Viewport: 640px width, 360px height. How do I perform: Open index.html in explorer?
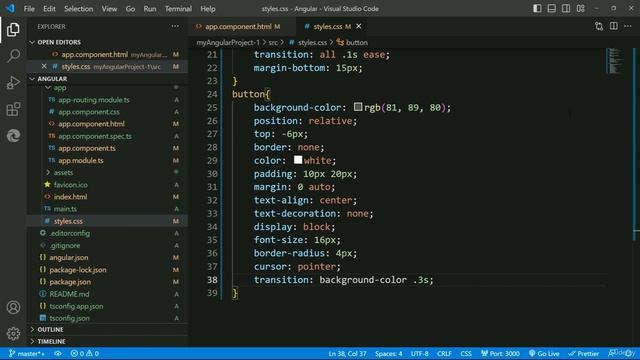[70, 197]
